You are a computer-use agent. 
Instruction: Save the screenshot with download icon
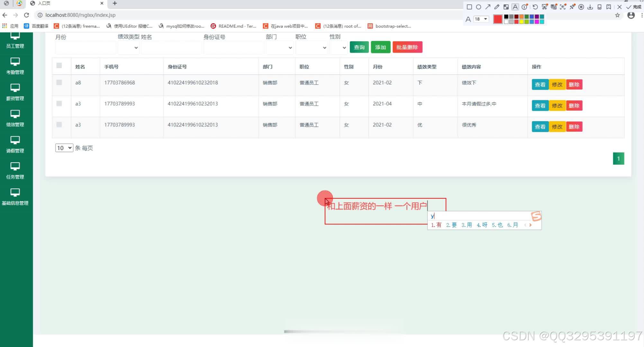(x=590, y=7)
